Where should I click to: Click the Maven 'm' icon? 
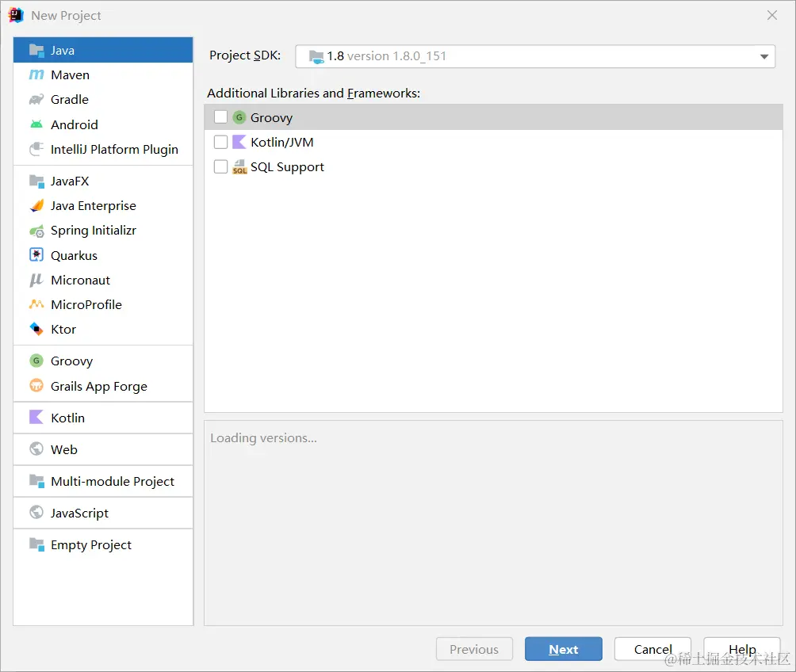pos(36,74)
